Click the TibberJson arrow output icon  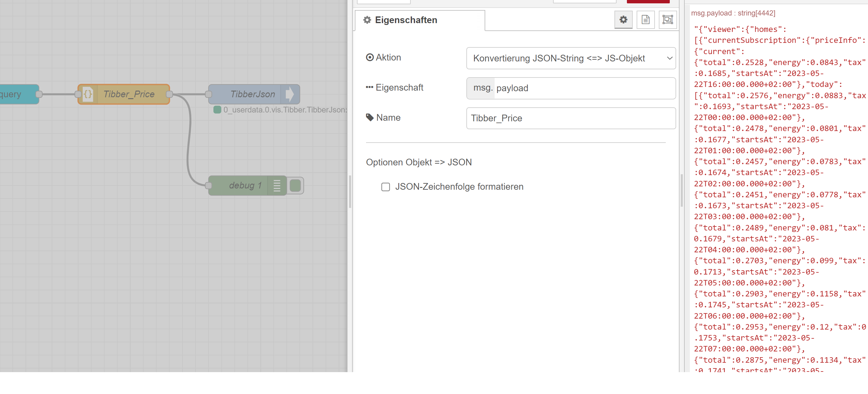tap(290, 94)
